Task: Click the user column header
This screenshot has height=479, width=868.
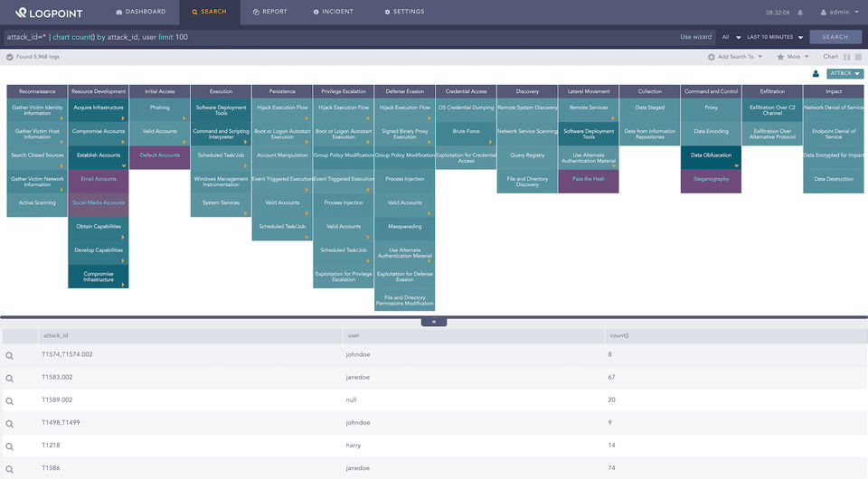Action: [x=473, y=335]
